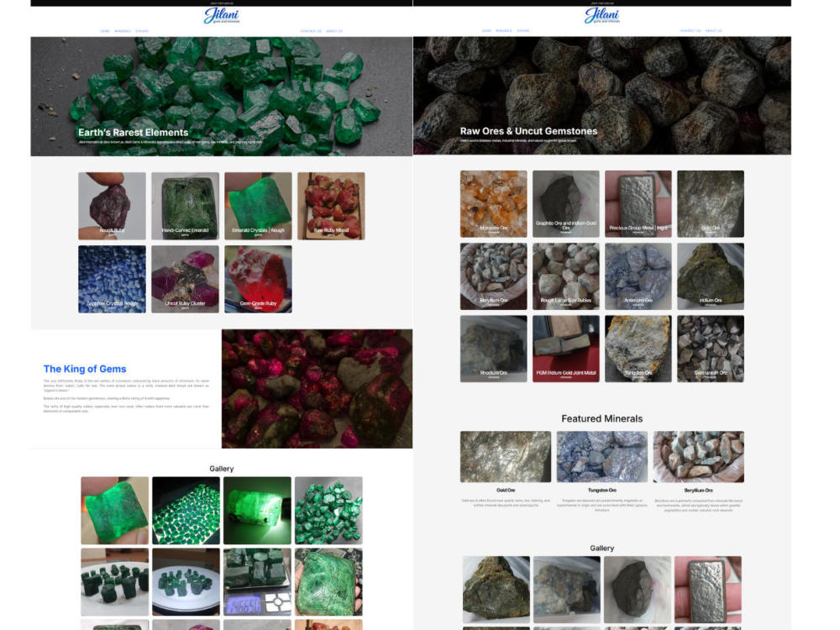
Task: Open the Raw Ruby Mixed card
Action: (331, 206)
